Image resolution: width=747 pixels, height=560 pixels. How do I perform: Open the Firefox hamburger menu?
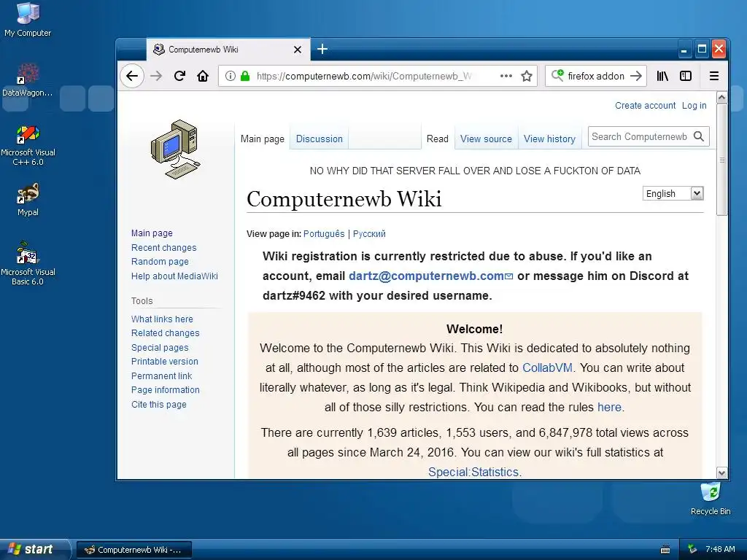click(713, 76)
